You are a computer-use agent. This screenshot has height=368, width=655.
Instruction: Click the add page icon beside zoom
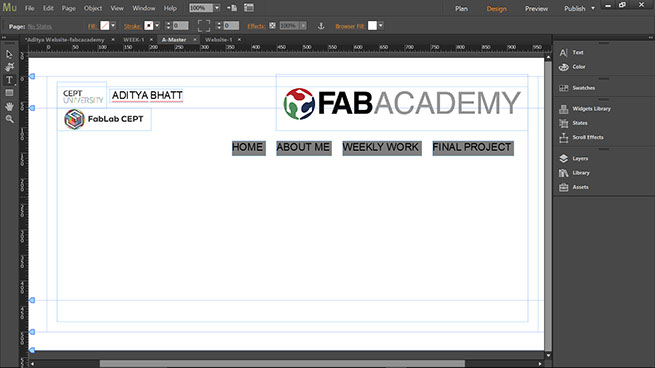point(232,8)
